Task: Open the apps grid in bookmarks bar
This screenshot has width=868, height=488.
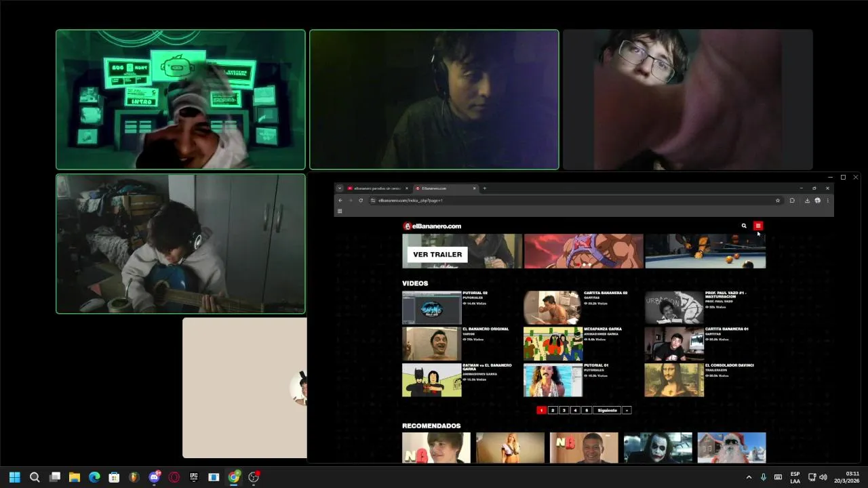Action: pos(340,211)
